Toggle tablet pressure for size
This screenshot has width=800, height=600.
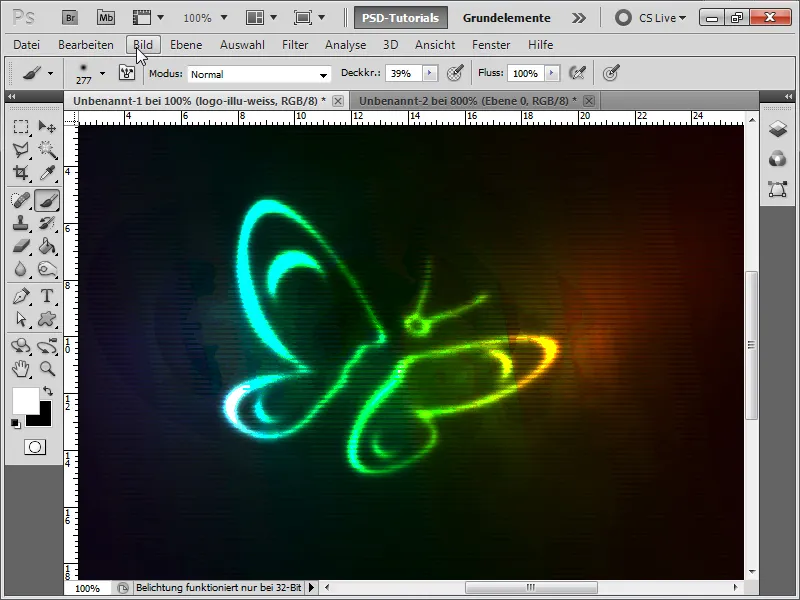click(x=611, y=73)
